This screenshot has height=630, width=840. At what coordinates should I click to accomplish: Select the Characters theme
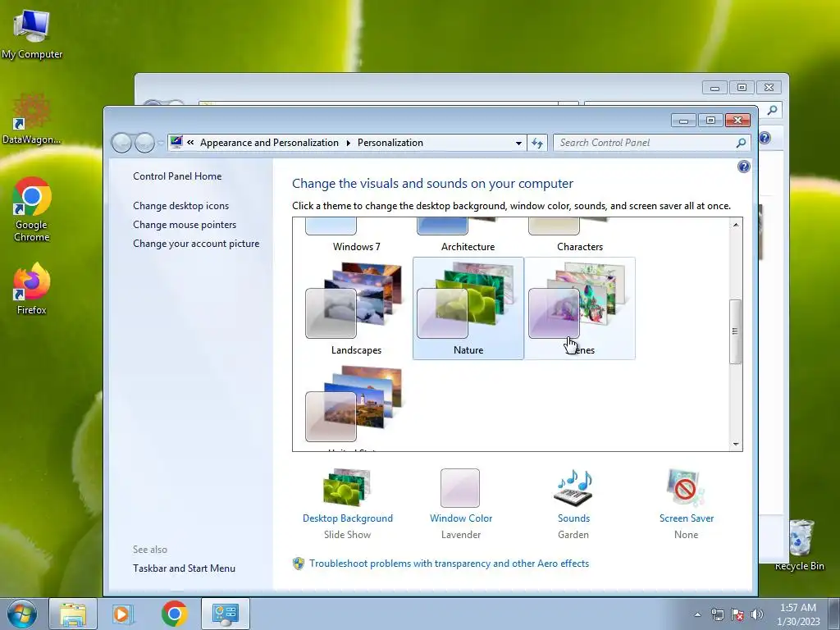coord(580,235)
